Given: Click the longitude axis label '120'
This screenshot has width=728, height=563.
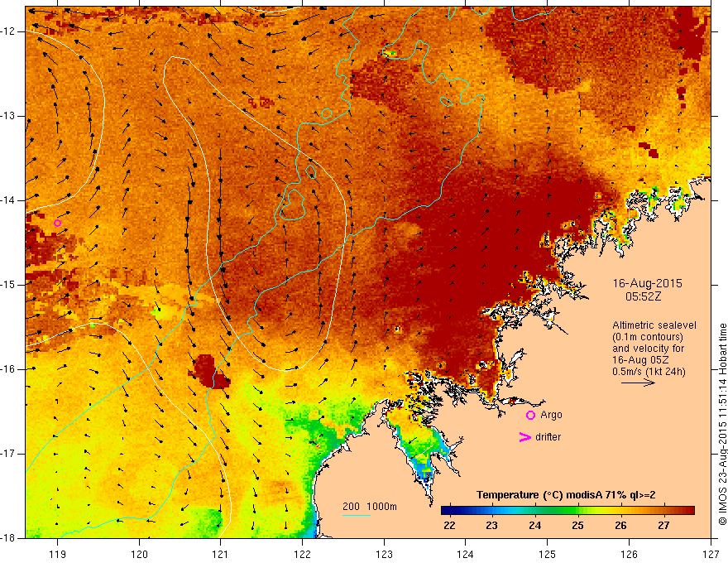Looking at the screenshot, I should [x=139, y=554].
